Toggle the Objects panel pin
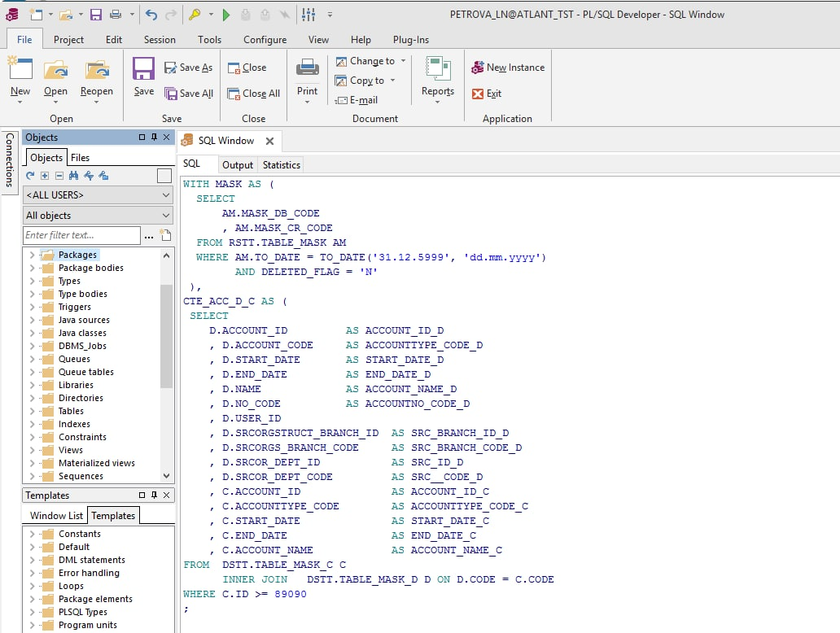 tap(154, 138)
